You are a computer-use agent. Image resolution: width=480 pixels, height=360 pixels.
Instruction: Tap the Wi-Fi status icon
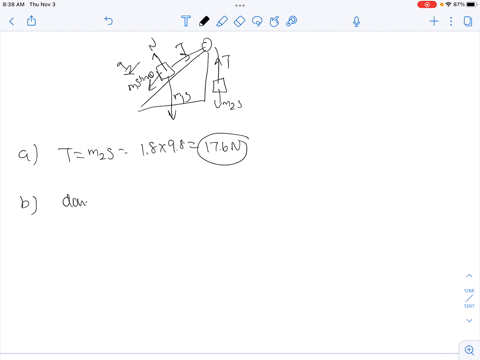point(448,4)
